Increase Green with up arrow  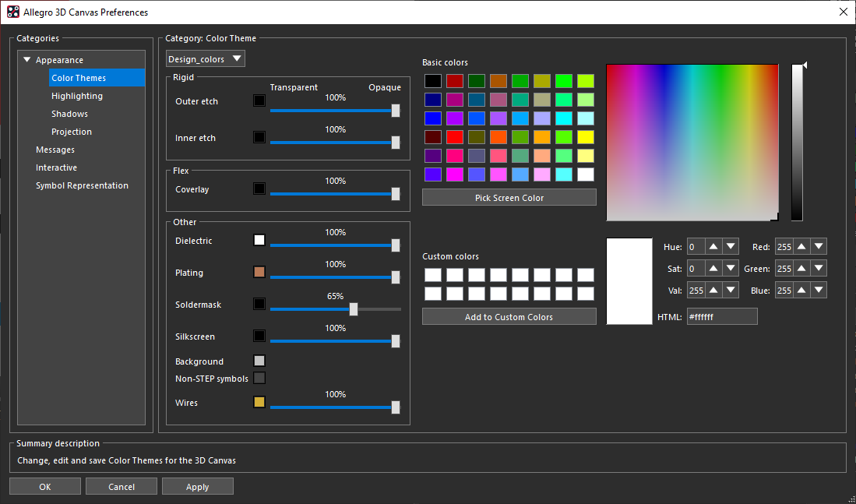point(801,269)
